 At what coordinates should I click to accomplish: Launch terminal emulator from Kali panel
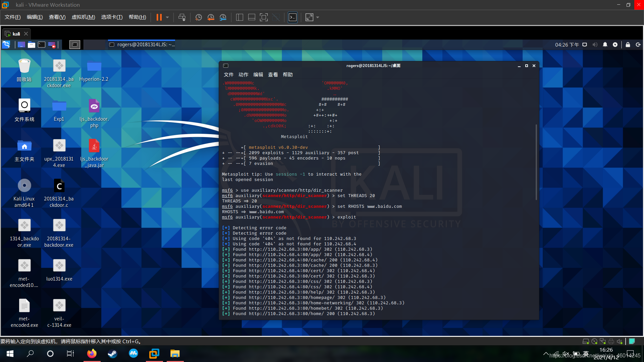point(42,45)
